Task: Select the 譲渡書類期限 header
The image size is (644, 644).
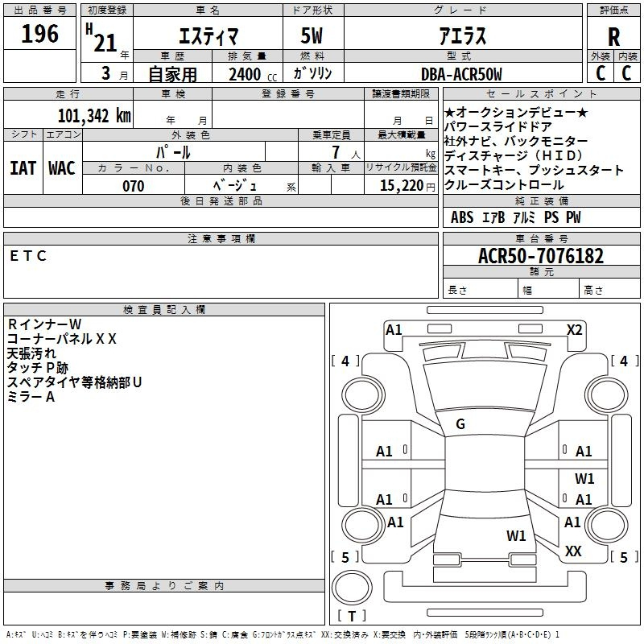Action: pos(401,93)
